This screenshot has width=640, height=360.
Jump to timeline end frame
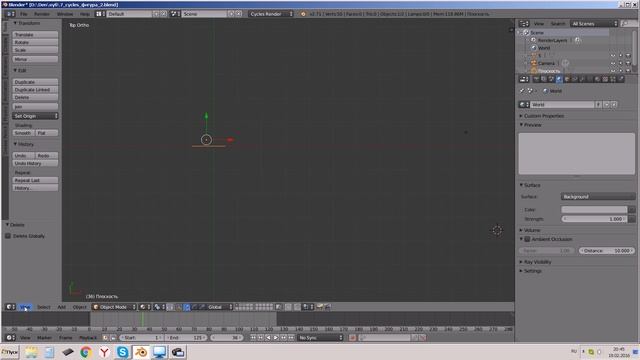291,338
